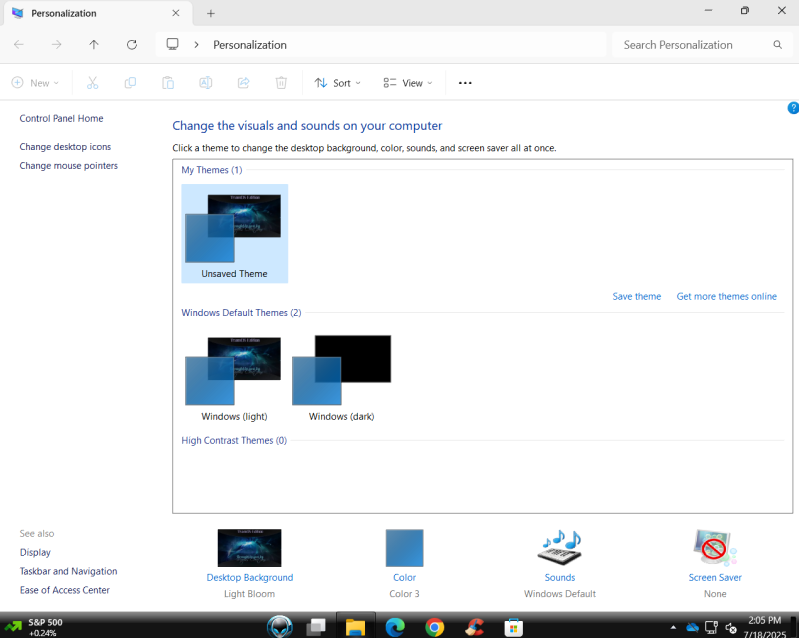Click the Alienware Start button on taskbar
799x638 pixels.
pos(280,627)
